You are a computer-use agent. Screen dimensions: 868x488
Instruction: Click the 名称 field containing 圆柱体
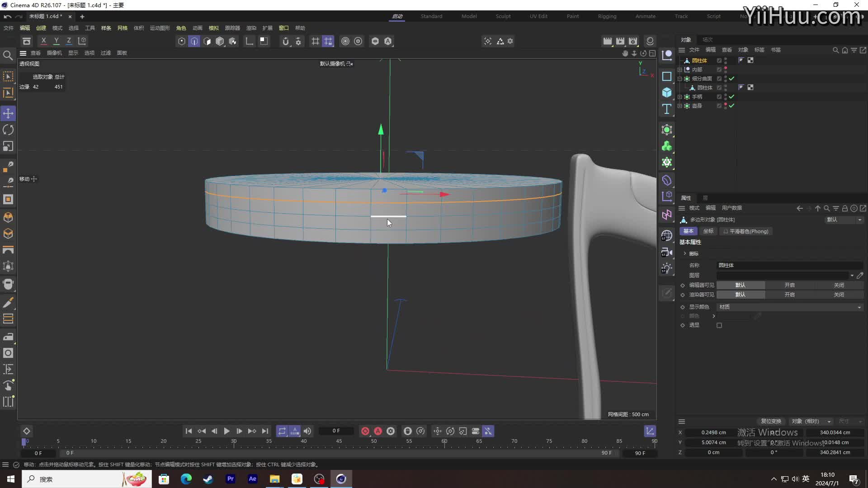tap(790, 265)
